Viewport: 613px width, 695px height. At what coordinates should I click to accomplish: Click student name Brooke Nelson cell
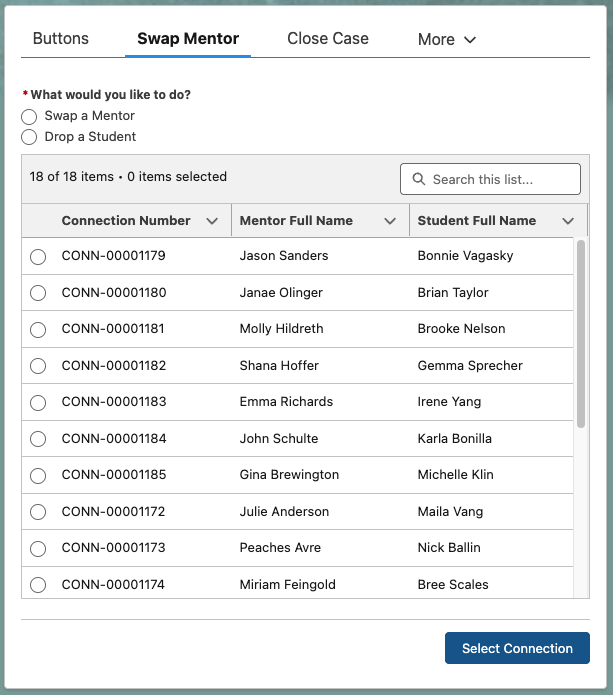[461, 329]
